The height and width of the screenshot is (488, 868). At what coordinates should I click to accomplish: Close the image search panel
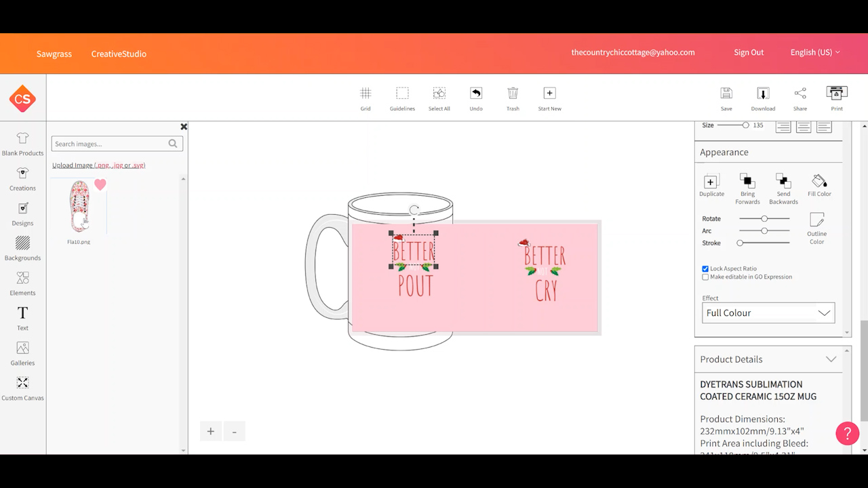(x=183, y=127)
